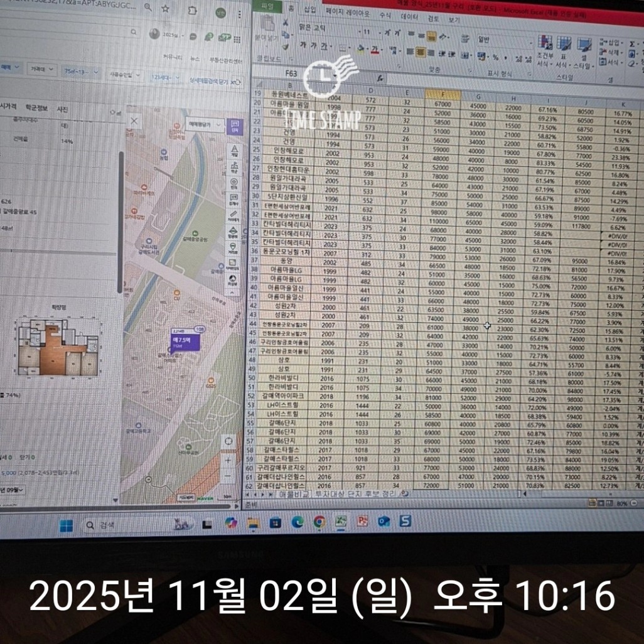Open the 가격대 filter dropdown
644x644 pixels.
(42, 70)
